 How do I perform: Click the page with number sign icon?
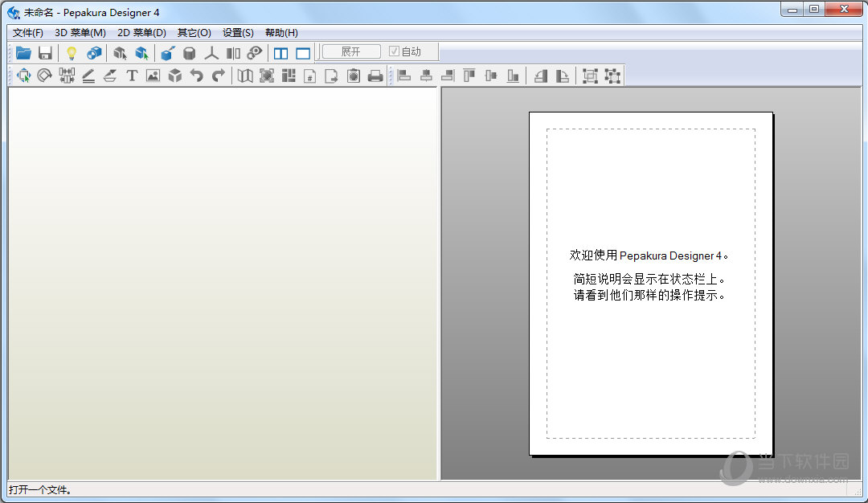pyautogui.click(x=310, y=76)
